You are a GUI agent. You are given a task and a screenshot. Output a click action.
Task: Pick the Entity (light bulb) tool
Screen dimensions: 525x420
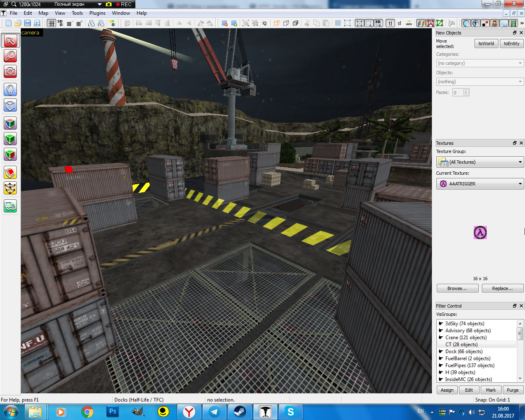pyautogui.click(x=10, y=89)
